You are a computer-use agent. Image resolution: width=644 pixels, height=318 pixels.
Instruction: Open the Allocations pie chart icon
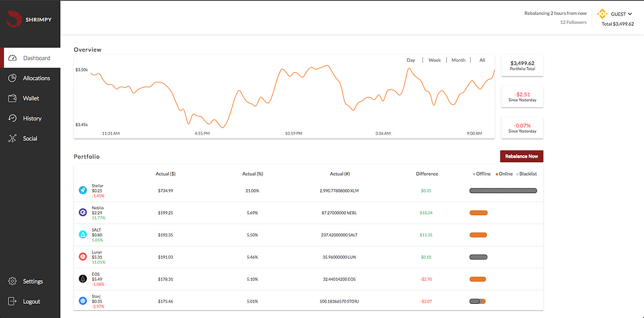(x=12, y=78)
